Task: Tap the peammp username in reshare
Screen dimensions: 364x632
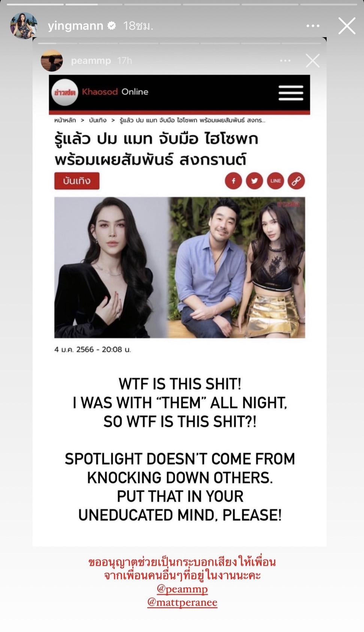Action: (91, 61)
